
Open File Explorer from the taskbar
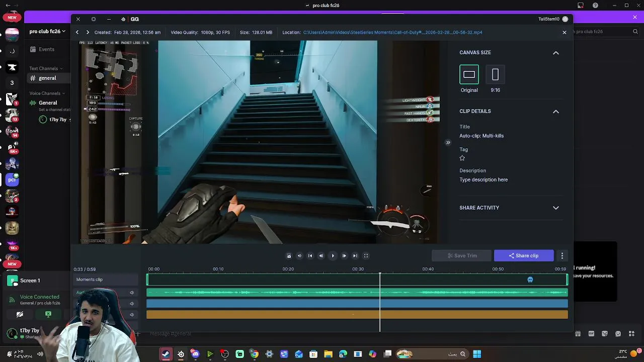coord(328,354)
